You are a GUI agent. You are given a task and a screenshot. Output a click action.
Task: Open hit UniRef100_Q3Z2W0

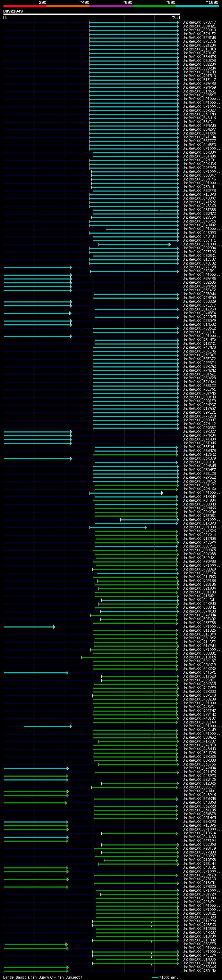tap(199, 64)
